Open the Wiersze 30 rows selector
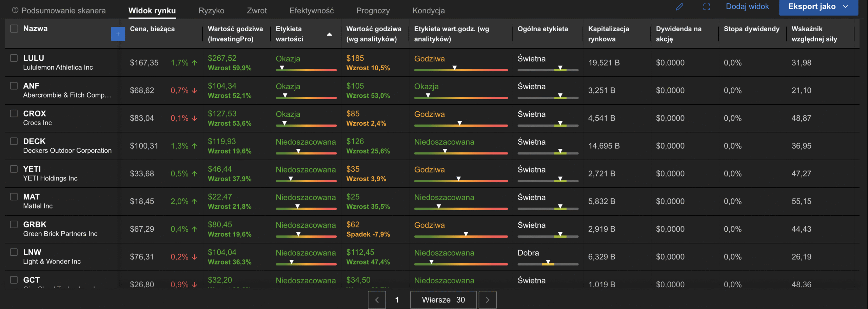 (443, 300)
